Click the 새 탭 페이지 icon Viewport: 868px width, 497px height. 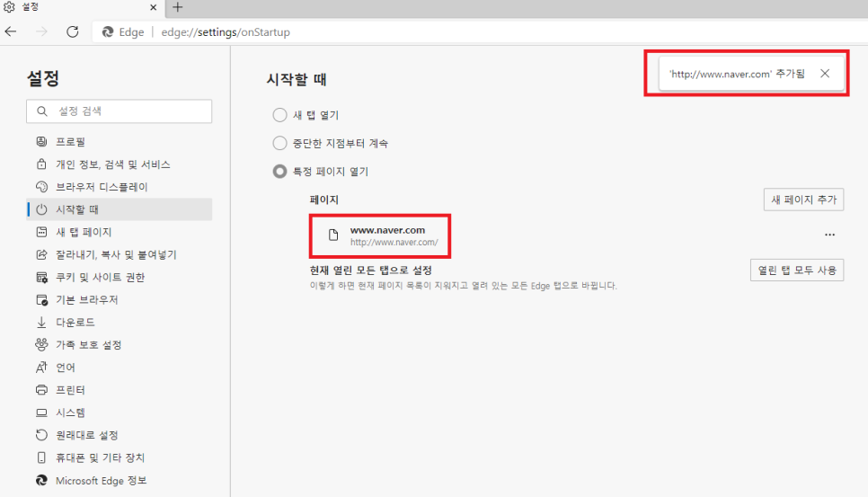41,232
